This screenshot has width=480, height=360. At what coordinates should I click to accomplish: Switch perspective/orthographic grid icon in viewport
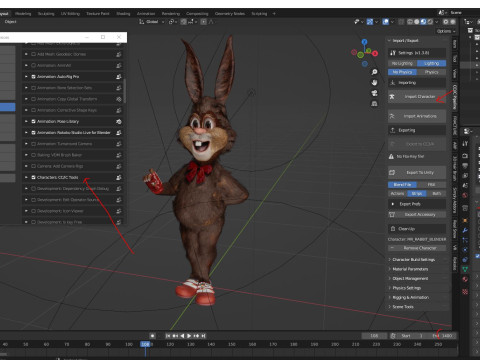374,104
